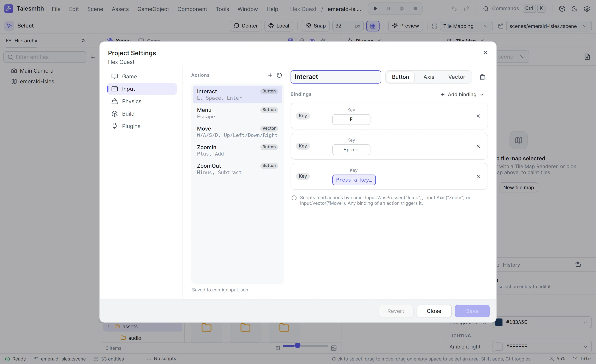Open the Plugins settings section
596x364 pixels.
pos(142,126)
